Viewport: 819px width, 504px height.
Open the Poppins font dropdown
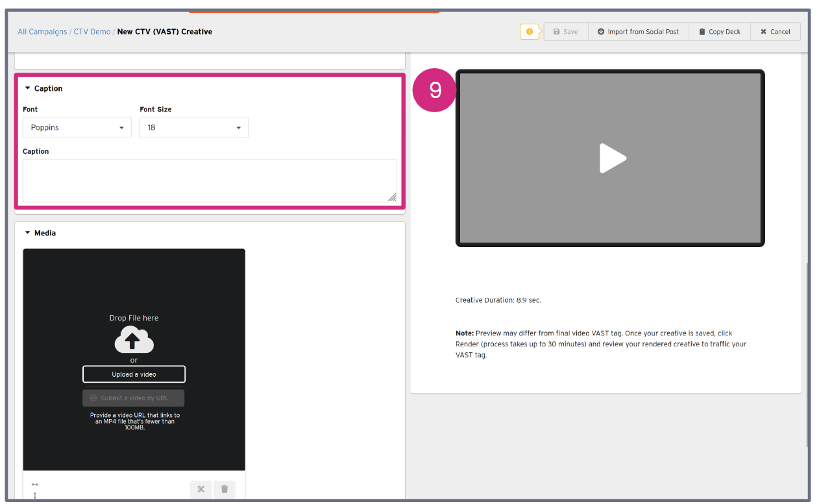point(77,128)
